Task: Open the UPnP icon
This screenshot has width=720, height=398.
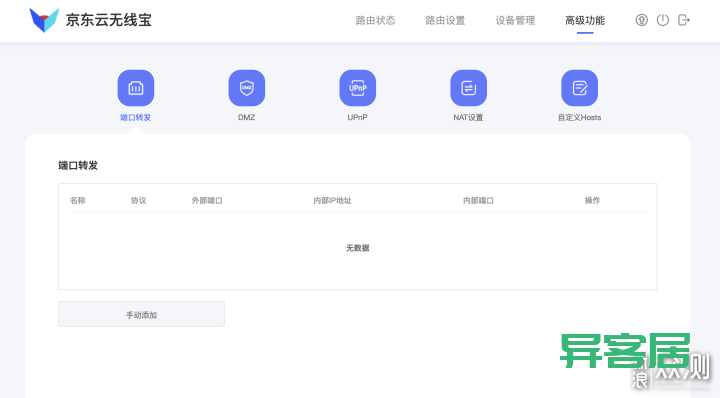Action: click(x=357, y=88)
